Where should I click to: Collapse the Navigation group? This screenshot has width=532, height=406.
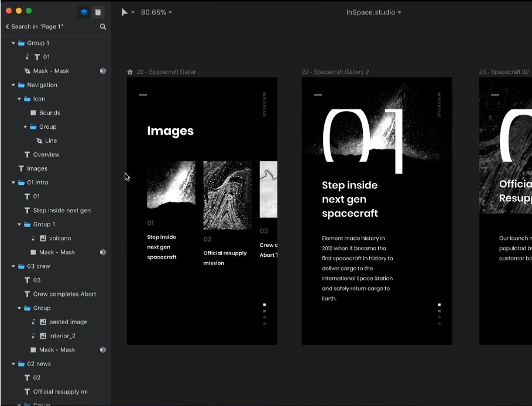click(13, 85)
